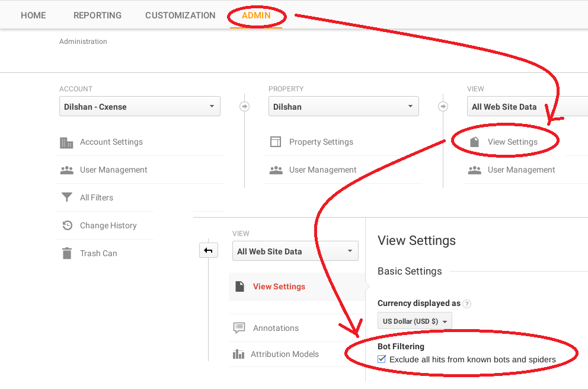This screenshot has width=588, height=389.
Task: Click the back arrow button beside VIEW
Action: (x=209, y=250)
